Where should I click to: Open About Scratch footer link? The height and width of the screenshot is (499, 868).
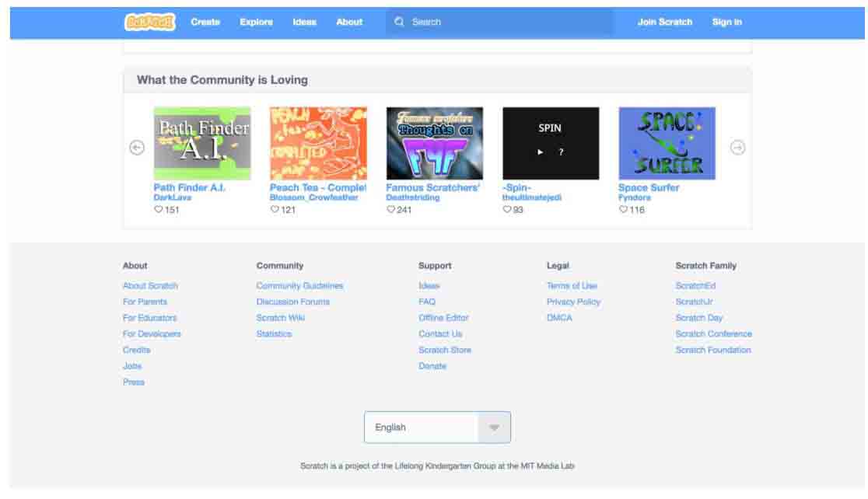[150, 286]
